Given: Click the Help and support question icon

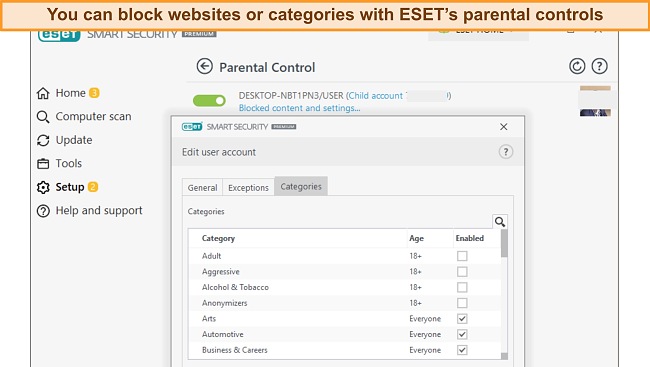Looking at the screenshot, I should (43, 211).
